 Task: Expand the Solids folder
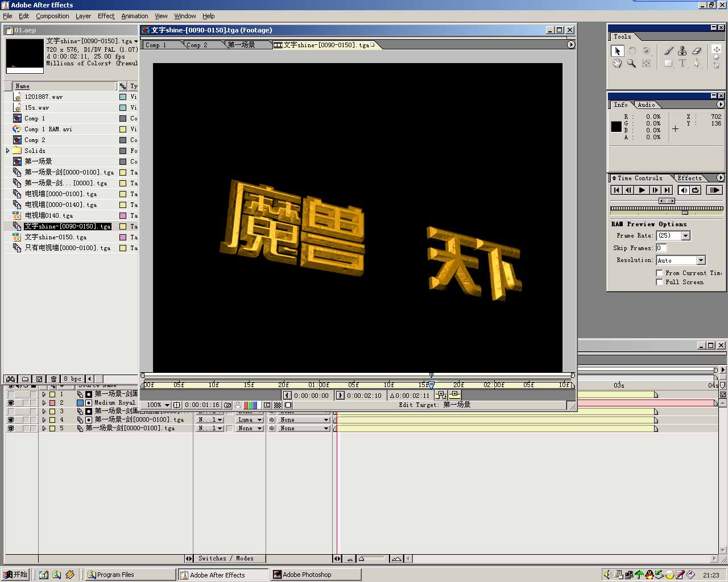[x=8, y=151]
